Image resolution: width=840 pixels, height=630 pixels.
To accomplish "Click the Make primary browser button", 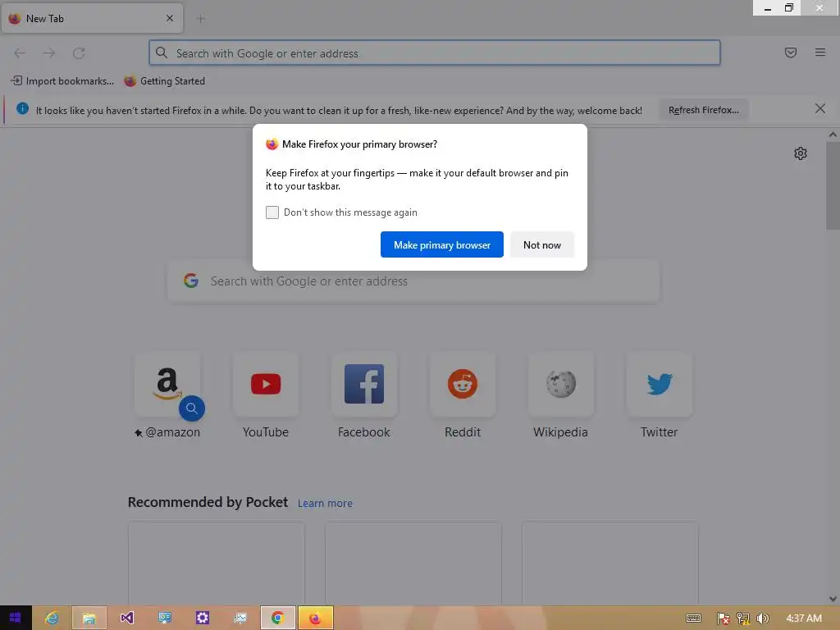I will coord(442,244).
